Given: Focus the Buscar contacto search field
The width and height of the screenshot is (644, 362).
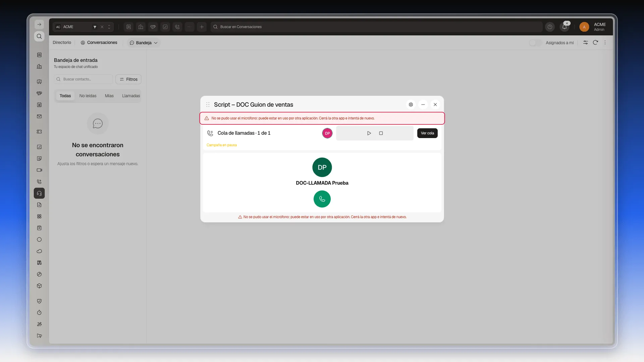Looking at the screenshot, I should (x=83, y=79).
